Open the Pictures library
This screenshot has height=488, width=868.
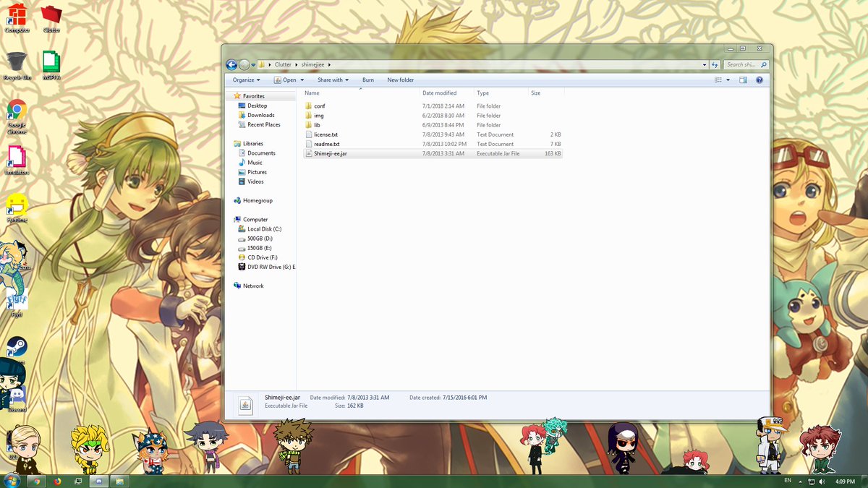257,172
